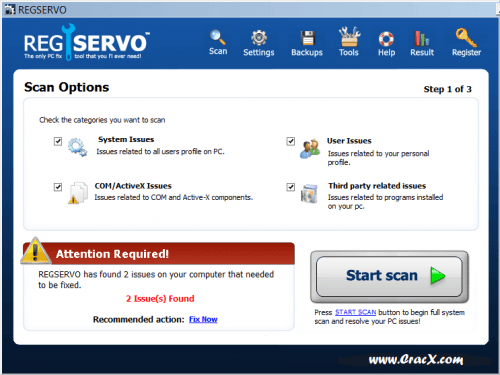
Task: Click the 'Attention Required!' banner
Action: [x=159, y=254]
